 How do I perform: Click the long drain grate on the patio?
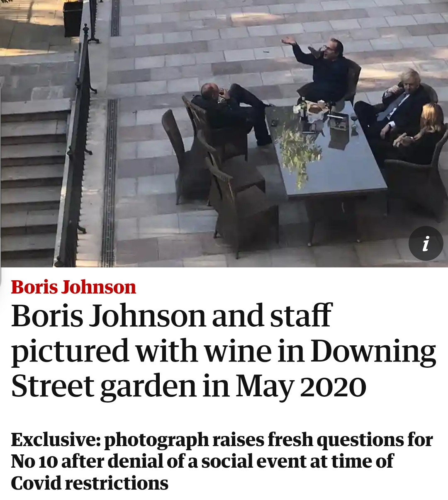click(x=110, y=182)
